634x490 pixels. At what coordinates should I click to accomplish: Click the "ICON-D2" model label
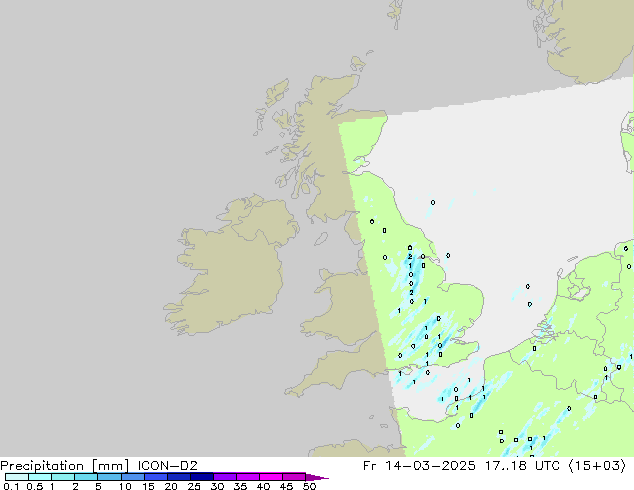(167, 466)
